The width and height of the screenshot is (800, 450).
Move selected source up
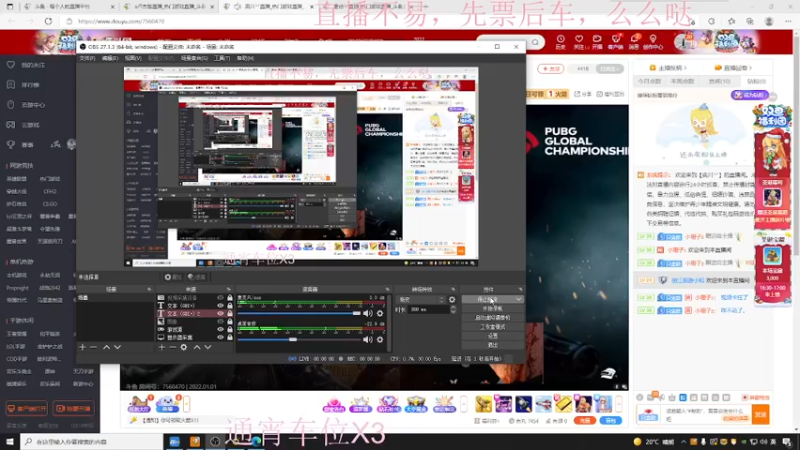[x=196, y=347]
